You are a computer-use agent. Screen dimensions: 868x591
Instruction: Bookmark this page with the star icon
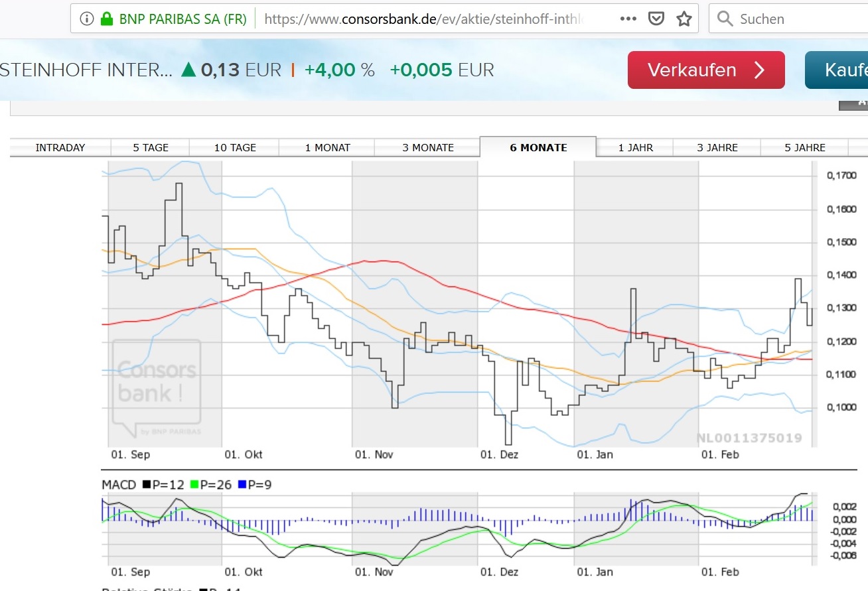coord(683,19)
